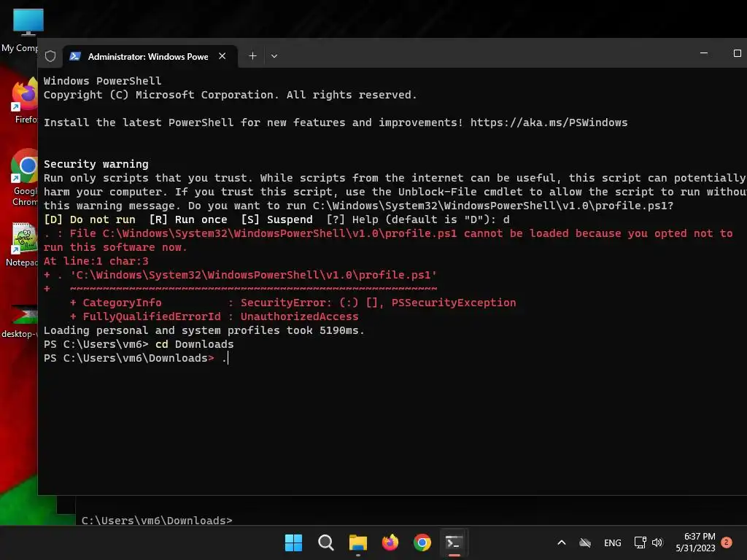Expand the new tab profiles dropdown arrow
747x560 pixels.
274,56
